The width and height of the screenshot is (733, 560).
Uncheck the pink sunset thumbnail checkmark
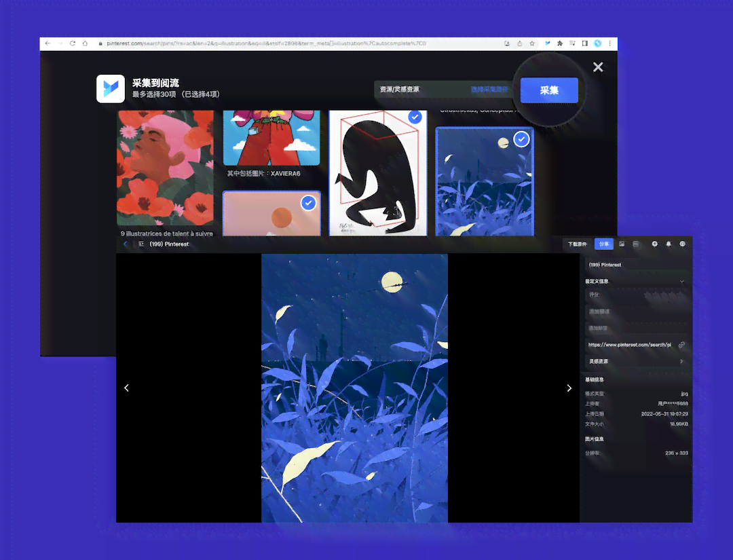click(x=308, y=203)
